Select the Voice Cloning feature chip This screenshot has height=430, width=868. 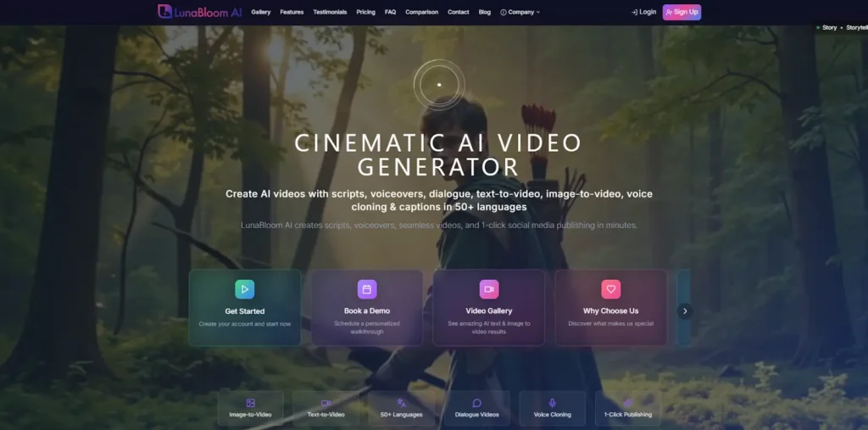click(552, 409)
